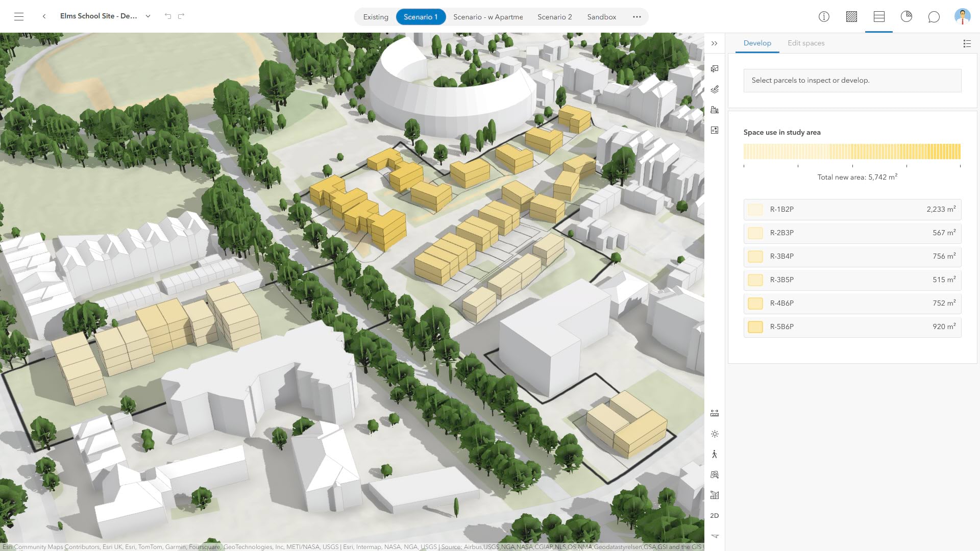Switch to the Existing scenario tab

pyautogui.click(x=376, y=17)
